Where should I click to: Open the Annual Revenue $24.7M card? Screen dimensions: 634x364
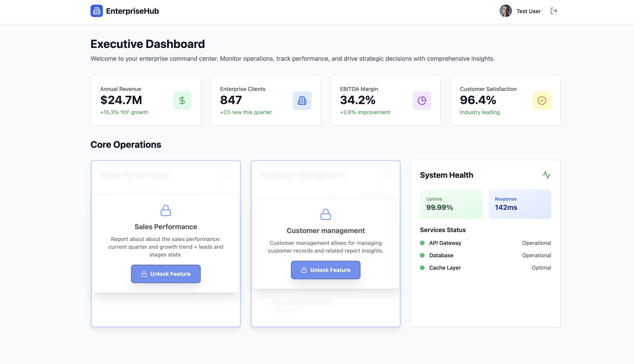pos(145,101)
